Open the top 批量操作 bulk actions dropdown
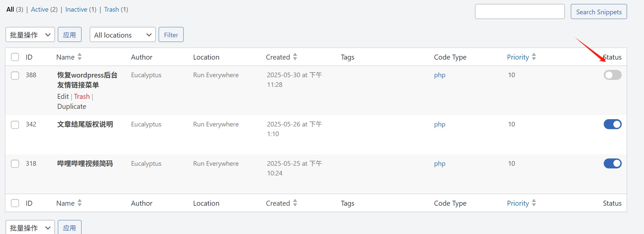This screenshot has width=644, height=234. click(30, 35)
